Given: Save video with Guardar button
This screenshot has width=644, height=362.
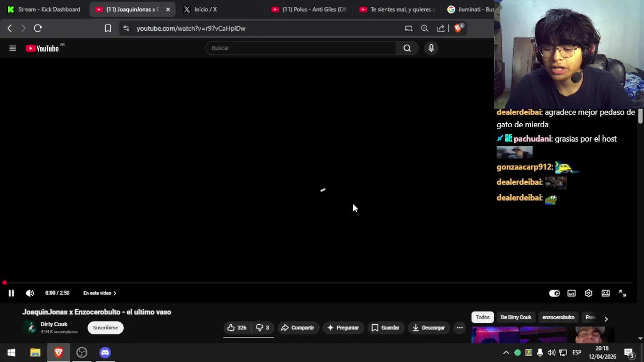Looking at the screenshot, I should coord(385,328).
